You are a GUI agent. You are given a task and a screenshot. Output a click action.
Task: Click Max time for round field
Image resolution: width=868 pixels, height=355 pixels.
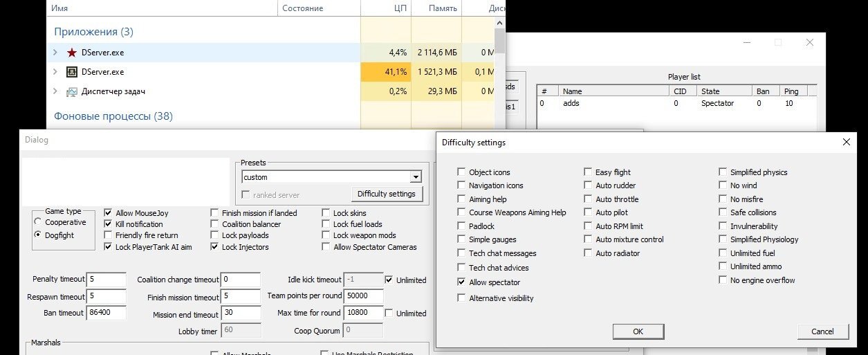click(x=363, y=313)
